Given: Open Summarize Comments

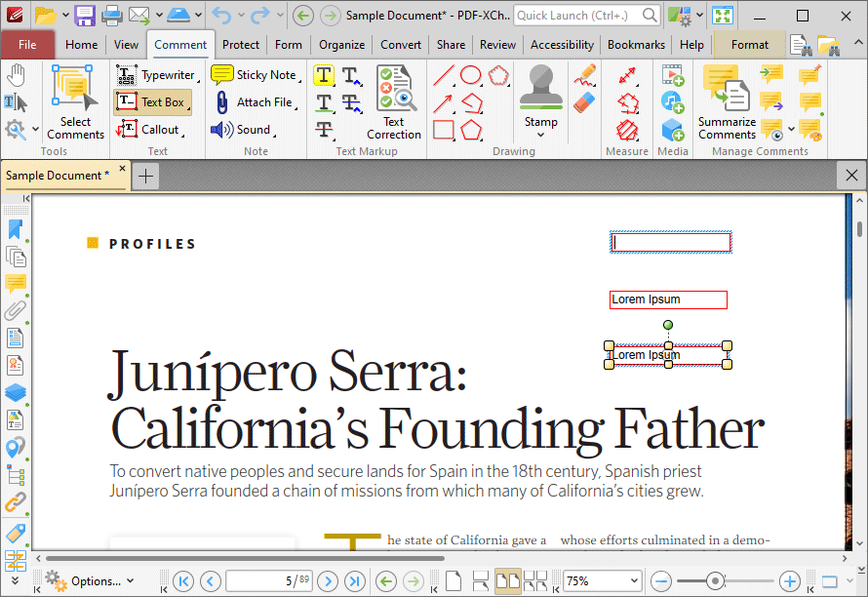Looking at the screenshot, I should pyautogui.click(x=727, y=101).
